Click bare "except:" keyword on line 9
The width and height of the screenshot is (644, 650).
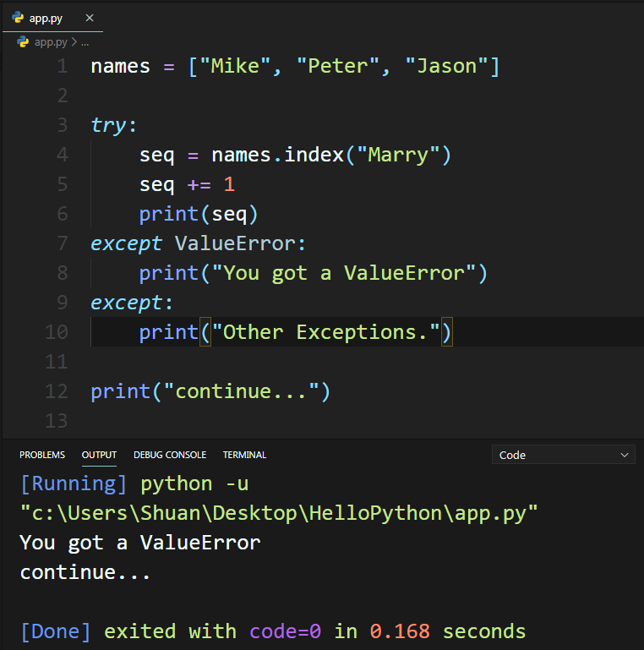[131, 303]
